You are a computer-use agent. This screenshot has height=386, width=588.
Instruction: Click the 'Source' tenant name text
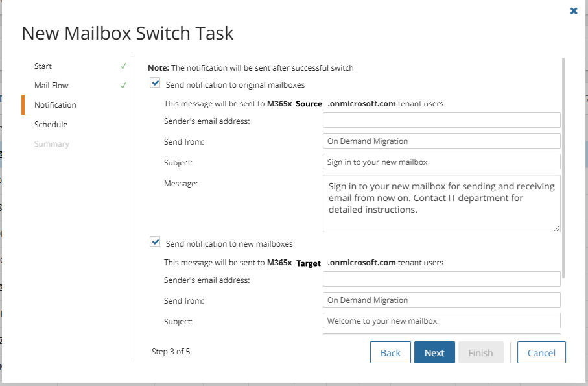click(309, 104)
